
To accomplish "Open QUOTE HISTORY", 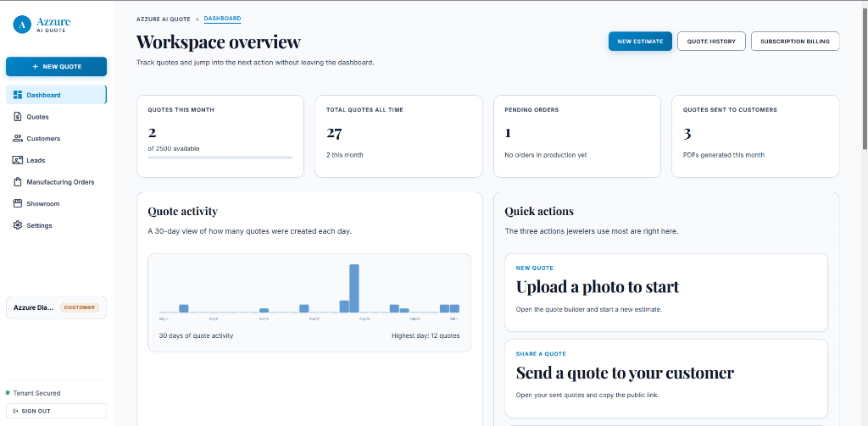I will pyautogui.click(x=711, y=41).
